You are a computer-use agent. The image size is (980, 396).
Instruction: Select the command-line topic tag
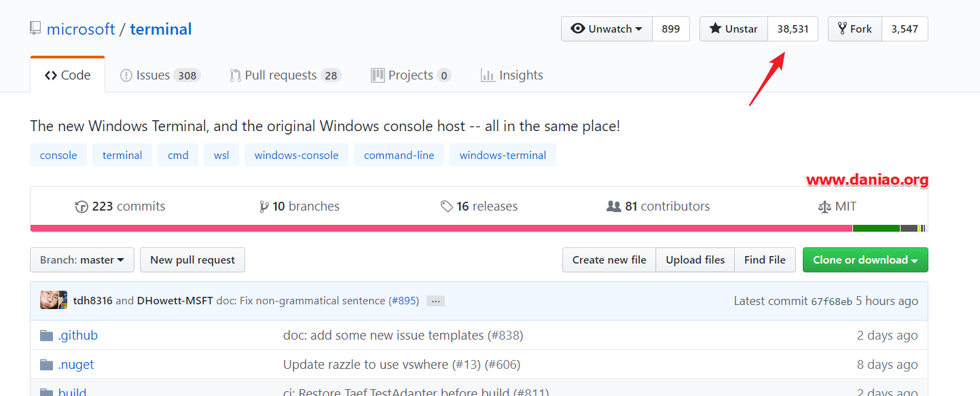[399, 155]
